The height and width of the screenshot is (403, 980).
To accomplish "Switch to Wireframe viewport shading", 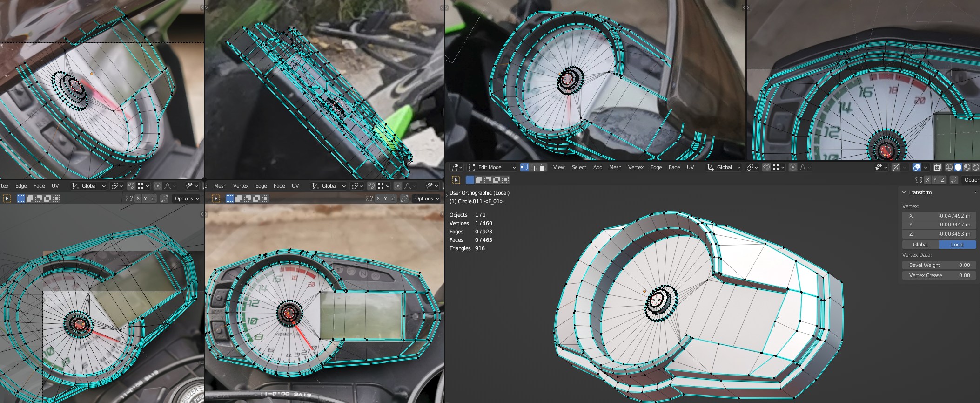I will coord(949,167).
